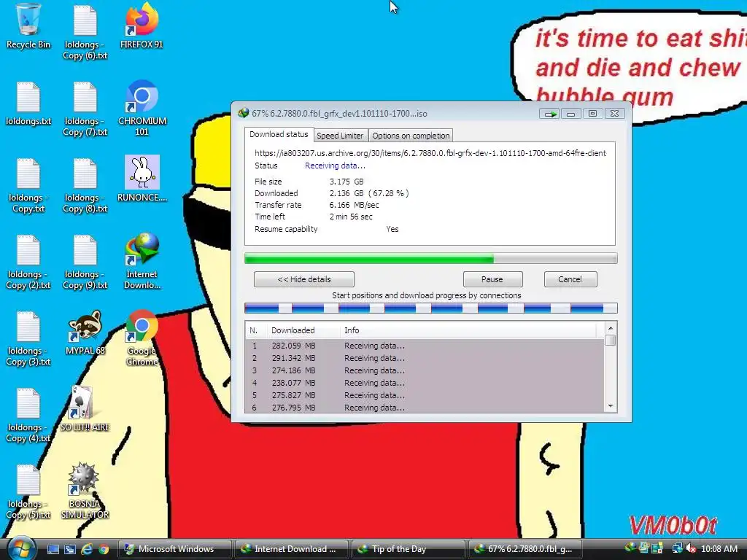Select the loldongs - Copy.txt file
747x560 pixels.
(28, 186)
